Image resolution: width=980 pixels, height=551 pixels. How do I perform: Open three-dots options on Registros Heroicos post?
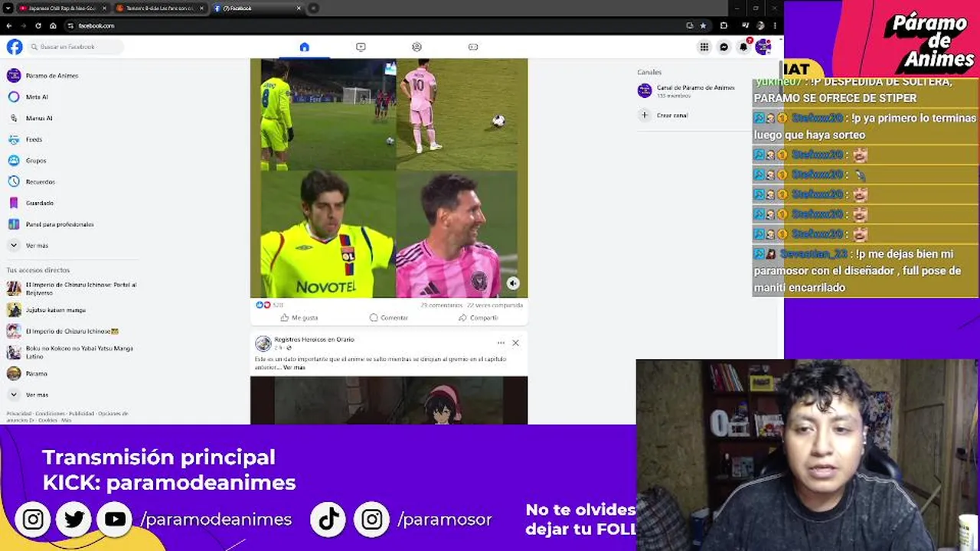click(501, 343)
